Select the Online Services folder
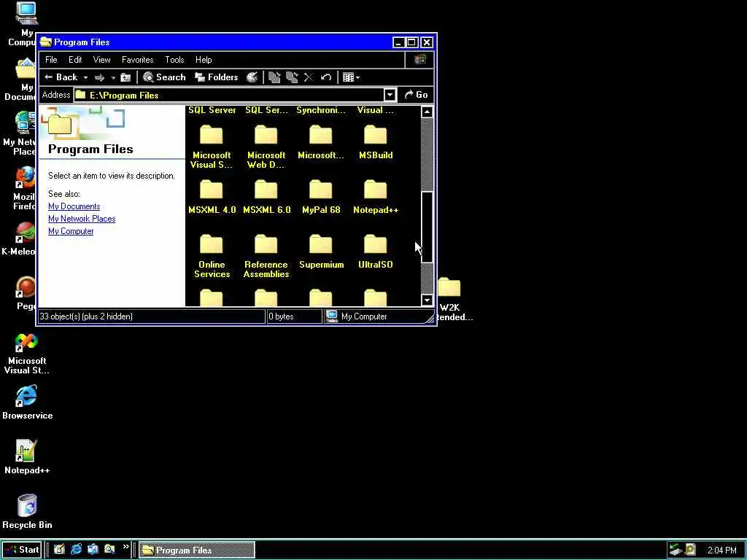747x560 pixels. 212,256
